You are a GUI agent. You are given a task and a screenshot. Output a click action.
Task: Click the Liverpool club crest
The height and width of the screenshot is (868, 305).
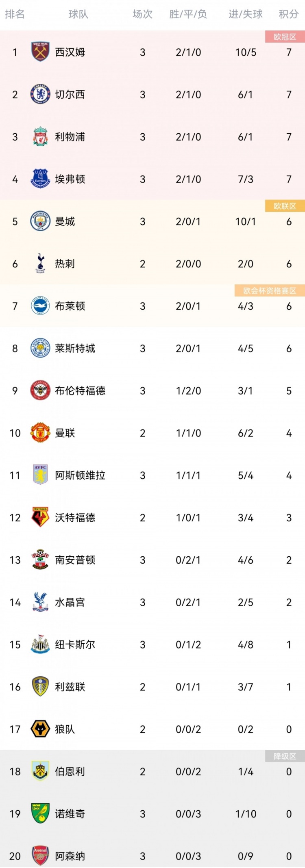tap(40, 137)
